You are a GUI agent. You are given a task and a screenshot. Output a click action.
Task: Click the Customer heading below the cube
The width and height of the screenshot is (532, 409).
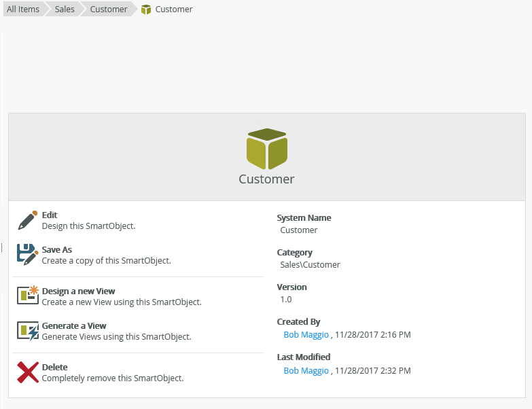click(x=266, y=179)
